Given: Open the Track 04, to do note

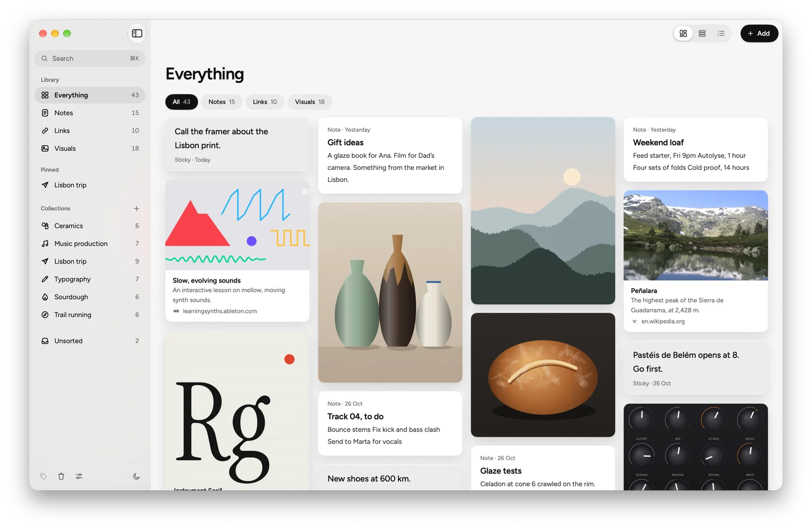Looking at the screenshot, I should click(390, 424).
